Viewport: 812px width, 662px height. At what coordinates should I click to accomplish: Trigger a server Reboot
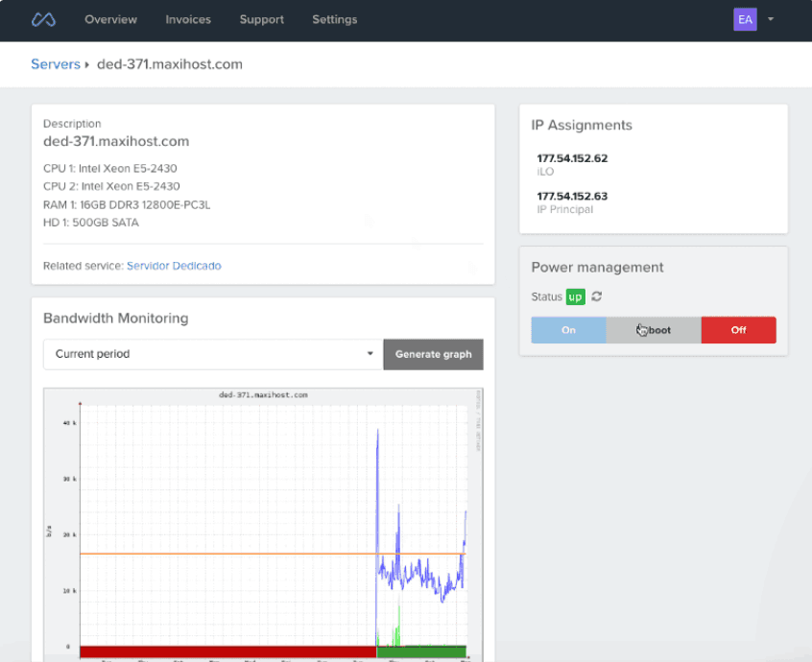653,329
